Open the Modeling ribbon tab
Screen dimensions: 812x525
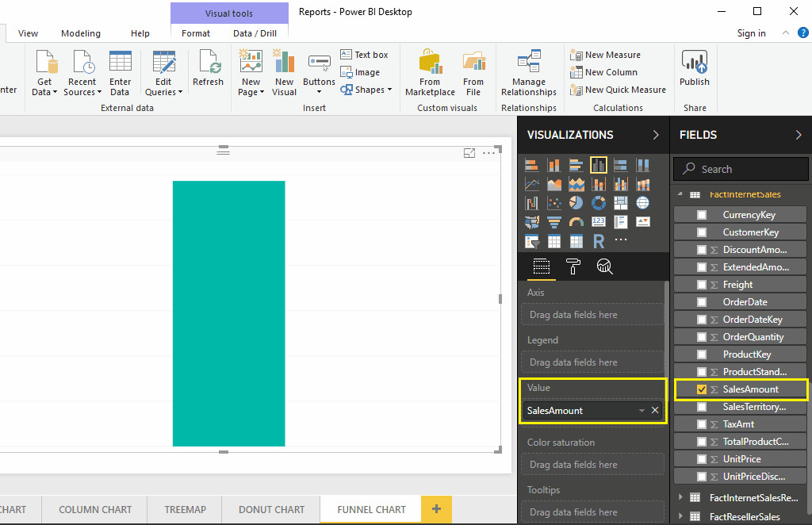tap(81, 33)
